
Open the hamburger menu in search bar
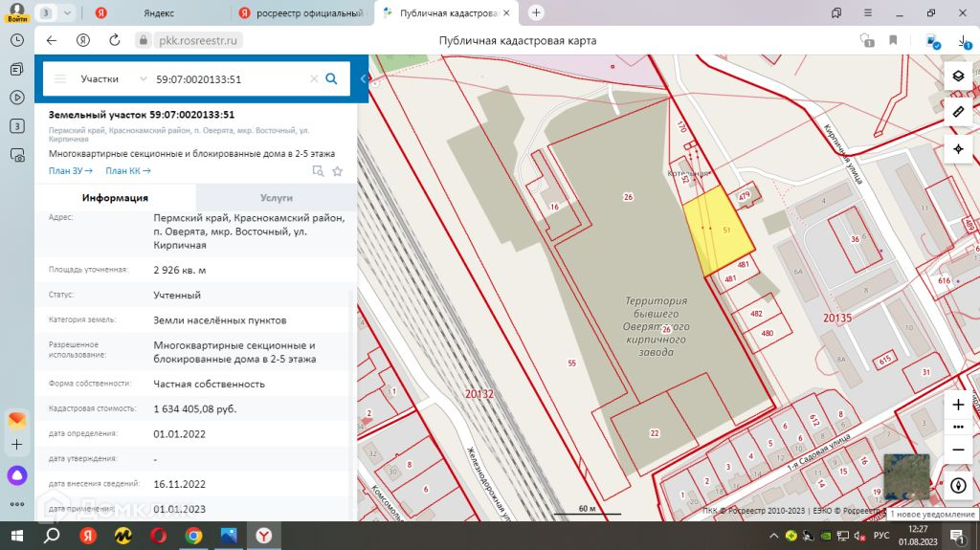tap(60, 79)
